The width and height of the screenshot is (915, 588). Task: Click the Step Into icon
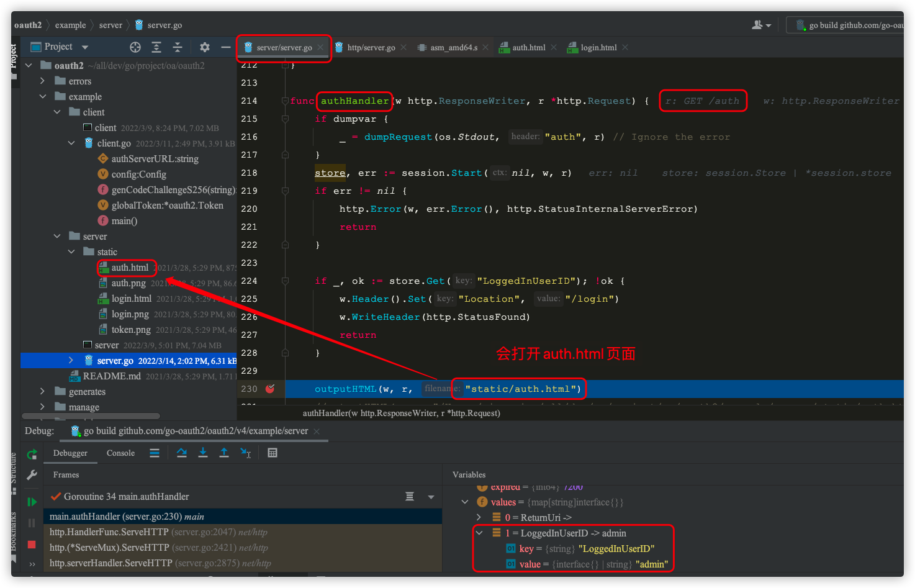click(x=203, y=453)
